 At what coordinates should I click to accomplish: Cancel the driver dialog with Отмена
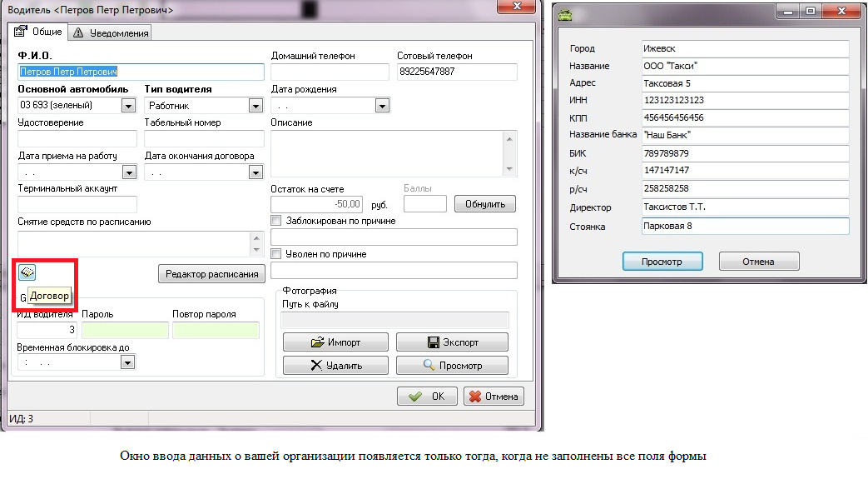coord(494,397)
